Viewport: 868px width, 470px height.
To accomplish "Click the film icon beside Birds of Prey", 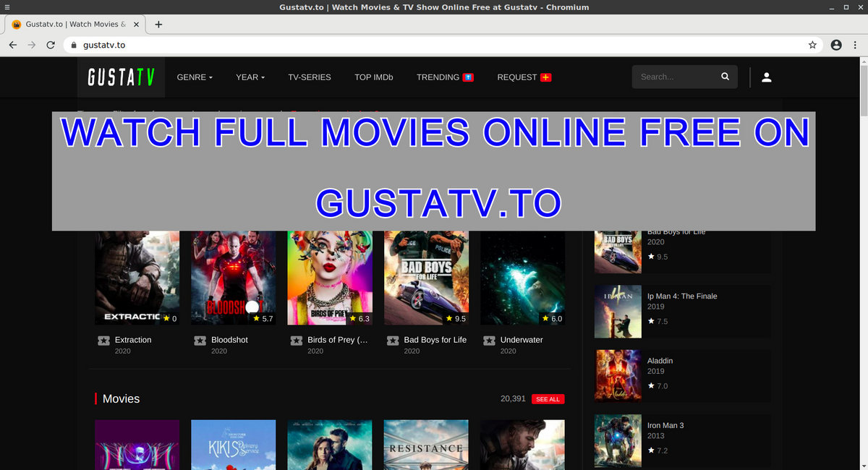I will click(x=296, y=341).
